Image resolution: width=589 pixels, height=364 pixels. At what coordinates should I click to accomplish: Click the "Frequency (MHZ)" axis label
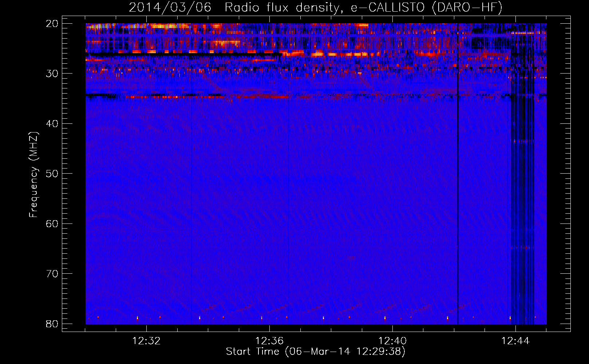tap(33, 174)
